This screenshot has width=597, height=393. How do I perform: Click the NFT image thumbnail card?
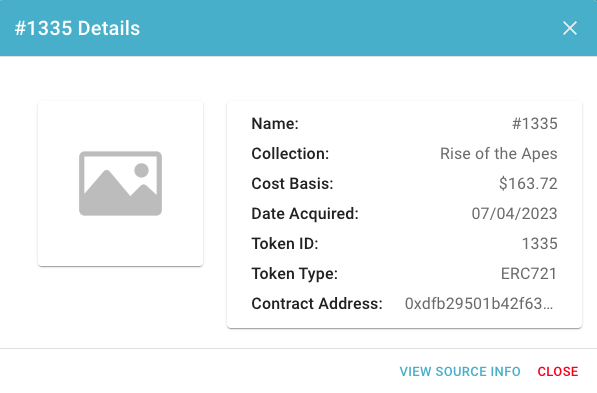click(x=120, y=184)
